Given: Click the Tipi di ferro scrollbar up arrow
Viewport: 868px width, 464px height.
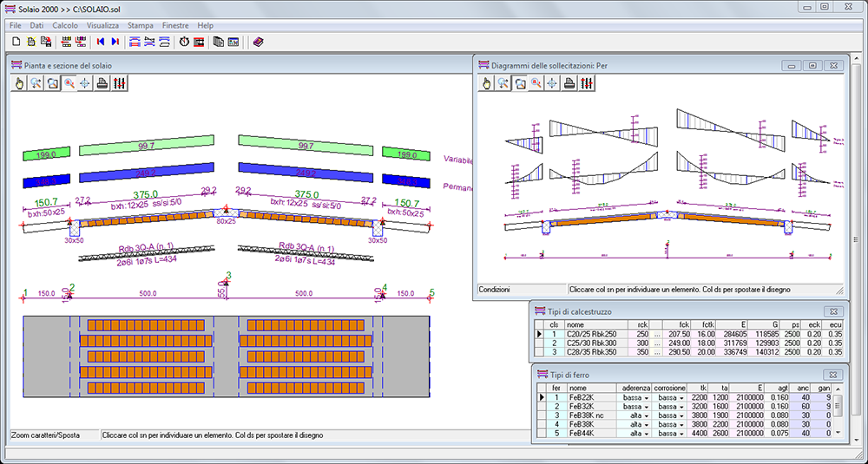Looking at the screenshot, I should click(x=838, y=389).
